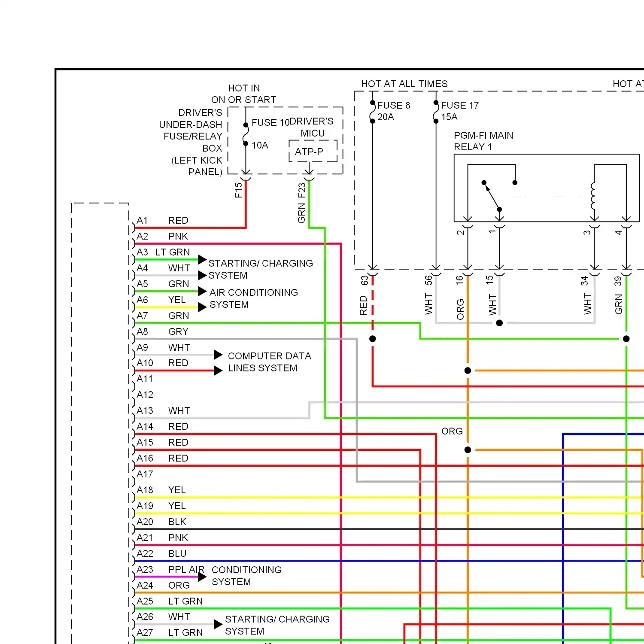
Task: Click the UNDER-DASH FUSE/RELAY BOX description text
Action: 191,142
